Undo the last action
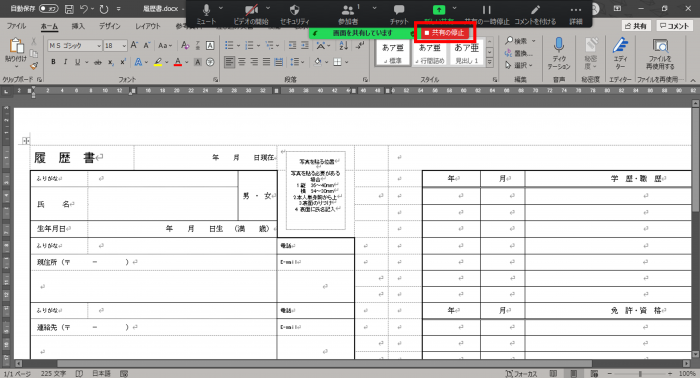The width and height of the screenshot is (700, 378). point(84,8)
